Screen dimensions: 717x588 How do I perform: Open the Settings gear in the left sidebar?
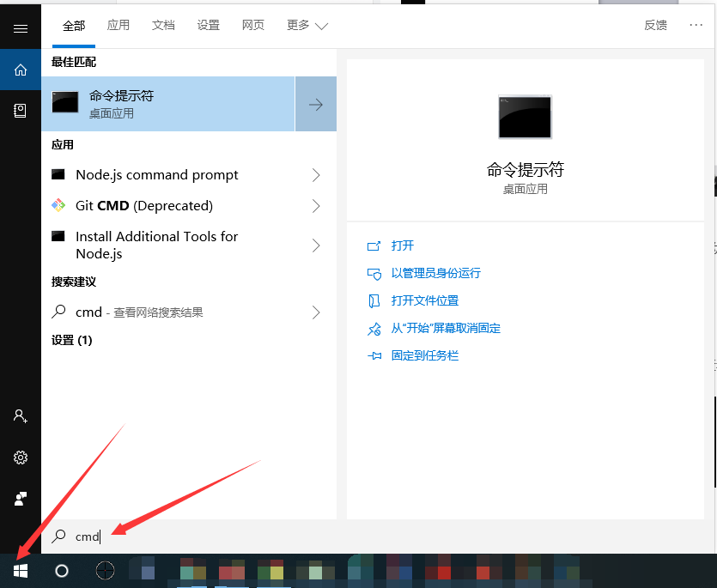(x=20, y=457)
